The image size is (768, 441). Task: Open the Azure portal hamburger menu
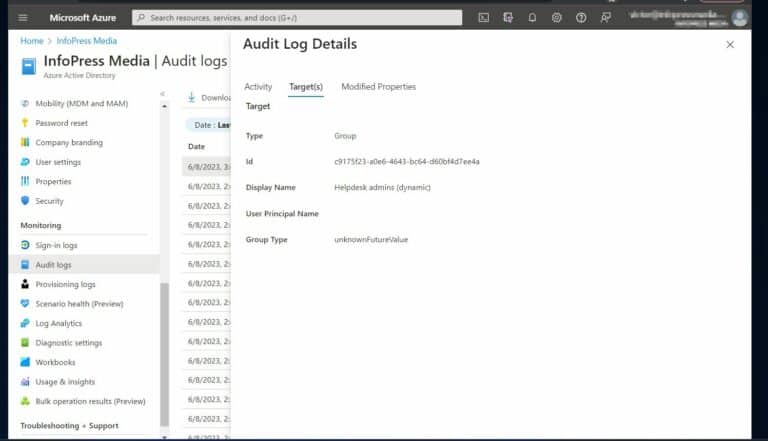23,18
